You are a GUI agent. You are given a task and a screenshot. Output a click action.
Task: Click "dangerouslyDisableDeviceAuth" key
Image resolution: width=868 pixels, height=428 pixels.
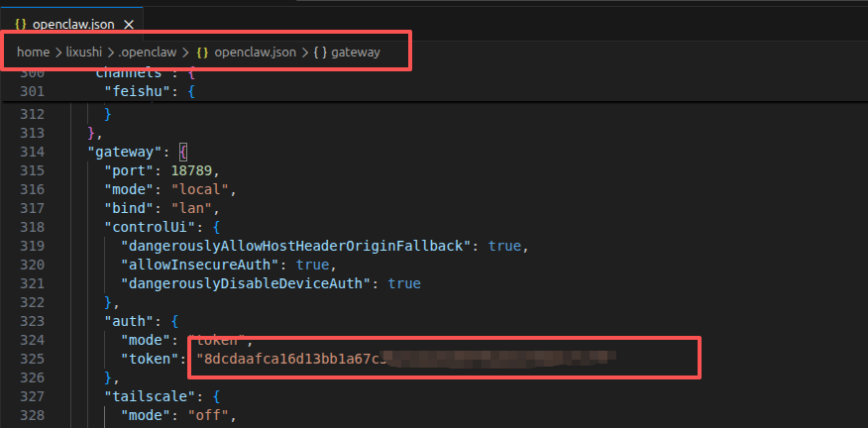pyautogui.click(x=246, y=283)
